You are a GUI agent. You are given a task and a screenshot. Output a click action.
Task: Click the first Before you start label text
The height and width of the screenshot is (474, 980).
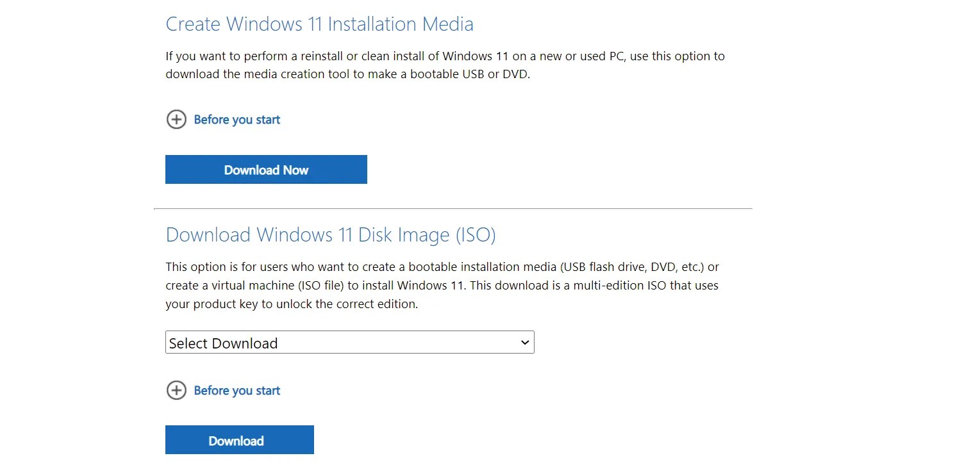coord(237,119)
